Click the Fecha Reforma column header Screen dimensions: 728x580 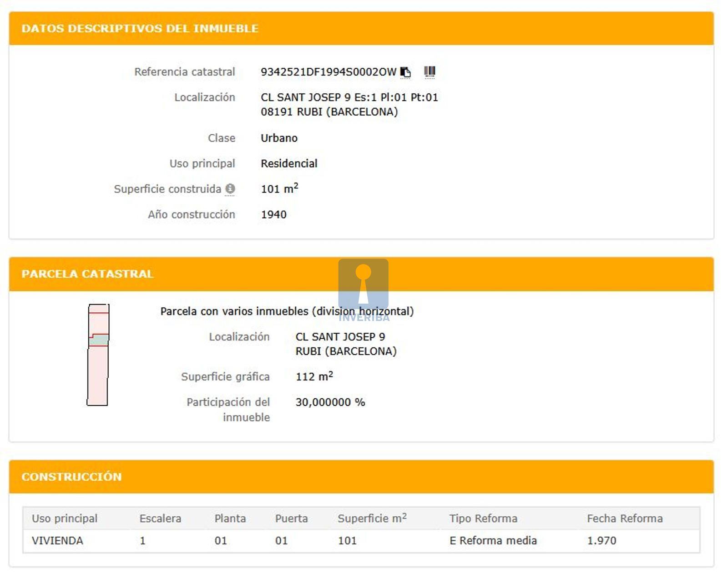pyautogui.click(x=624, y=519)
